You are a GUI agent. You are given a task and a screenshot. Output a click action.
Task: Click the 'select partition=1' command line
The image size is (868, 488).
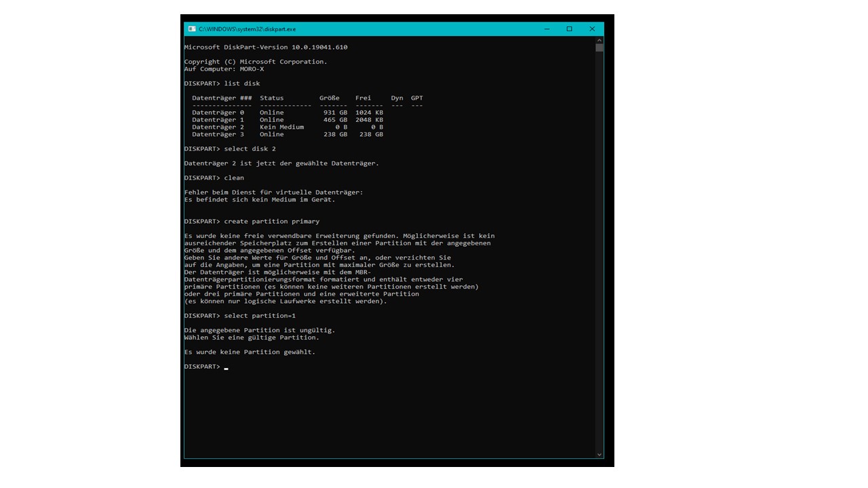click(x=240, y=316)
